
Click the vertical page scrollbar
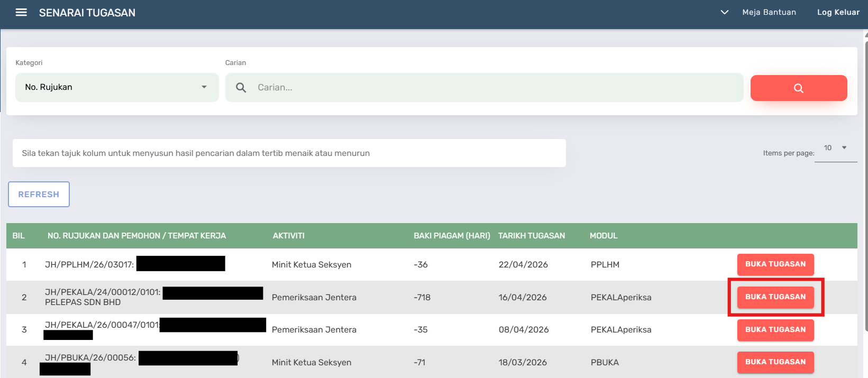(866, 185)
